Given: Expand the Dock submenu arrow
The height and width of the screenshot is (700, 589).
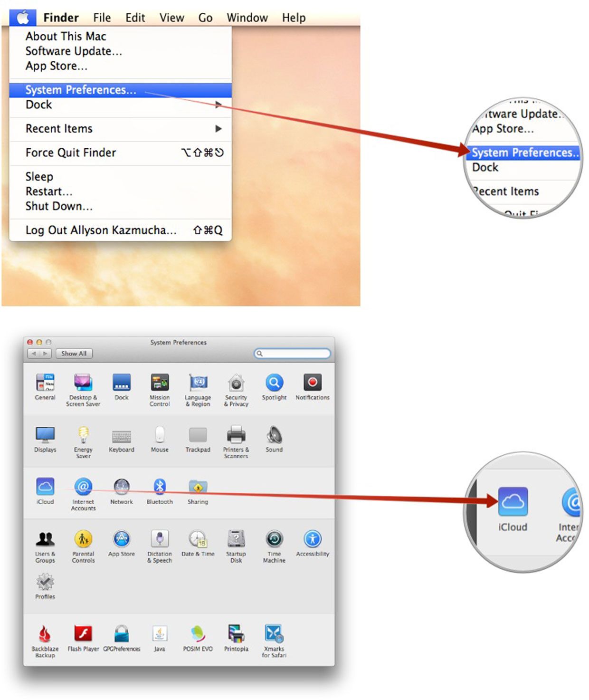Looking at the screenshot, I should [x=218, y=105].
